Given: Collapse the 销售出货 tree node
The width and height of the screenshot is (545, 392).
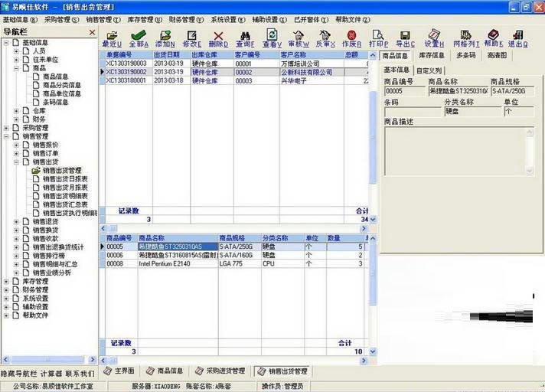Looking at the screenshot, I should coord(17,162).
